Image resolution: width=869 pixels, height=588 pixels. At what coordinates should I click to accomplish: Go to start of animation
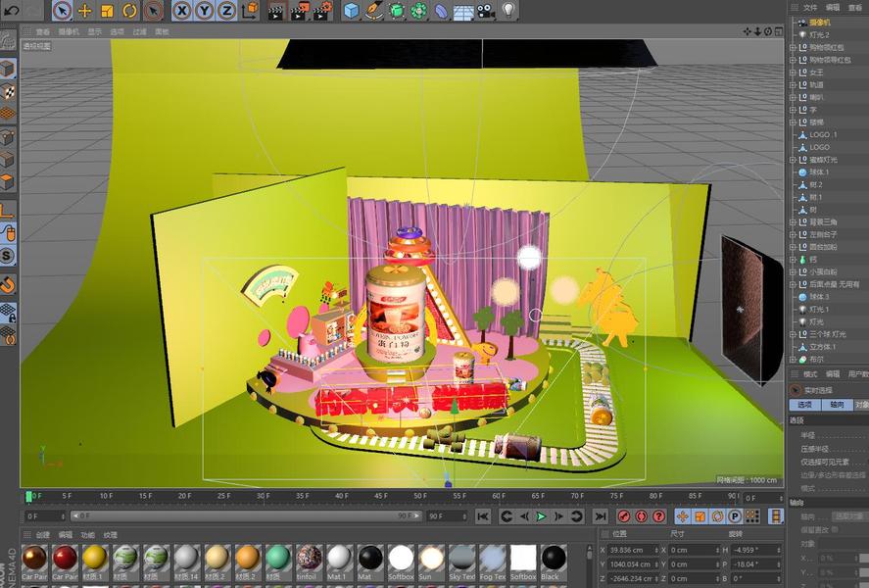[x=483, y=516]
